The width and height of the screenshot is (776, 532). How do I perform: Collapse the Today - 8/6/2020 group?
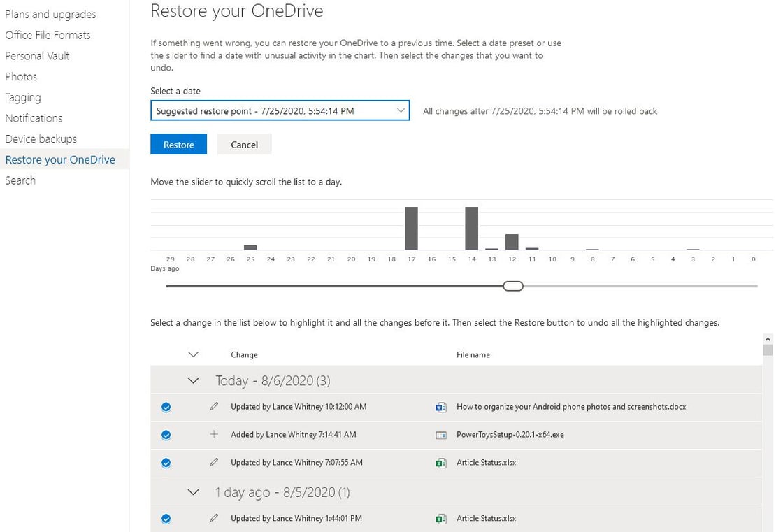194,380
